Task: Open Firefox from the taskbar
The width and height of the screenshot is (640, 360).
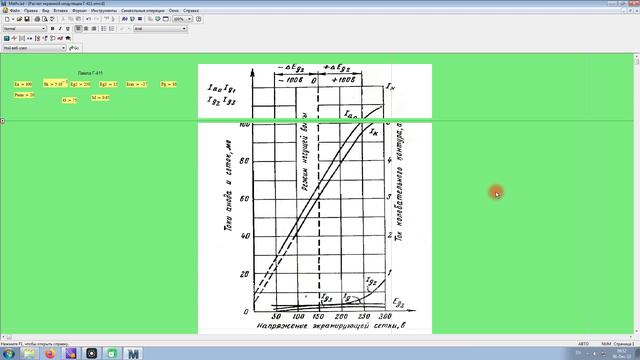Action: point(50,353)
